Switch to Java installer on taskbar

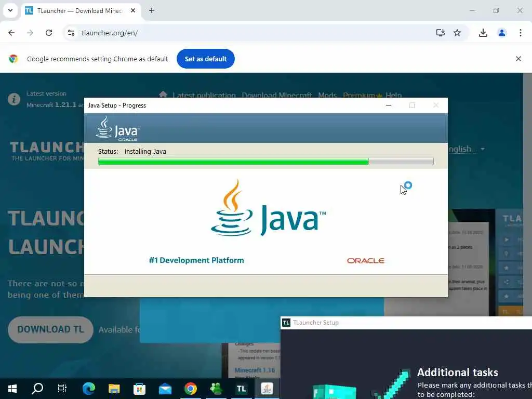[267, 389]
